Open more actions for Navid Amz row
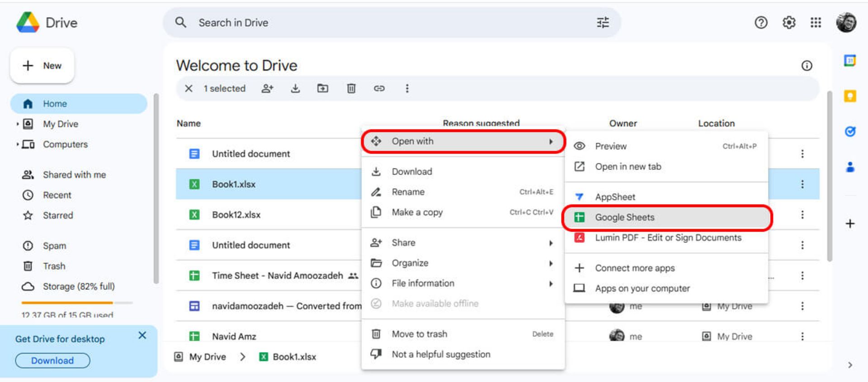Viewport: 868px width, 382px height. (x=802, y=336)
